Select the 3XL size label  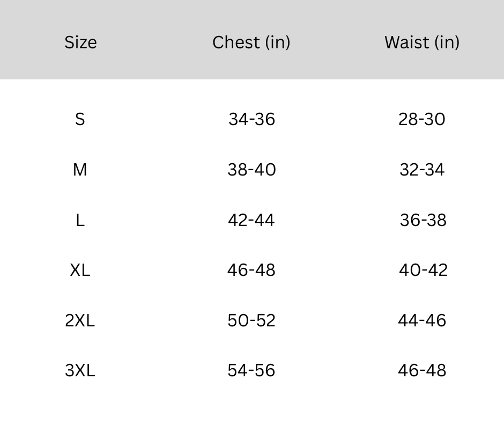click(80, 370)
